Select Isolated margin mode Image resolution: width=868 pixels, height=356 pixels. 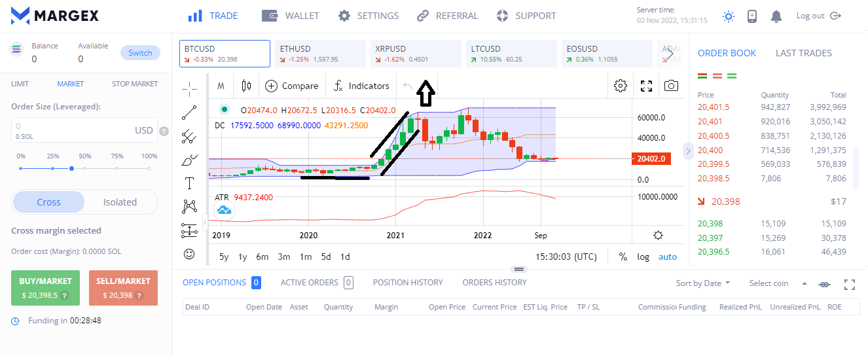(120, 202)
